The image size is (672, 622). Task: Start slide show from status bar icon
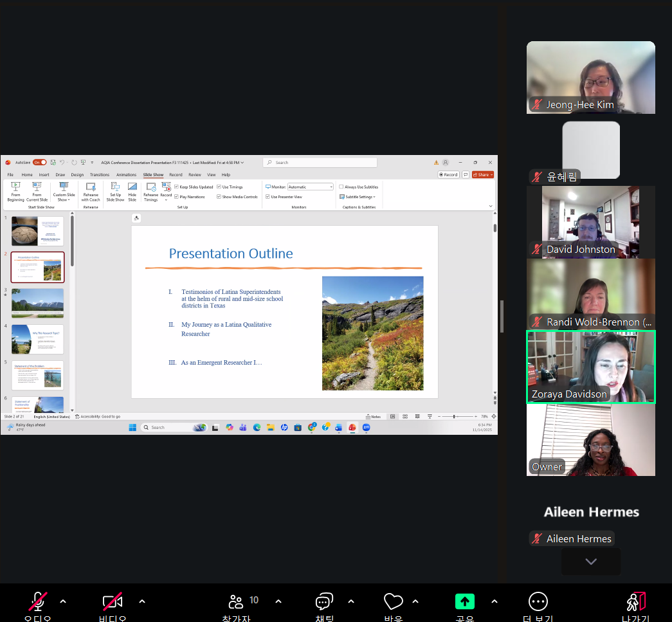430,416
